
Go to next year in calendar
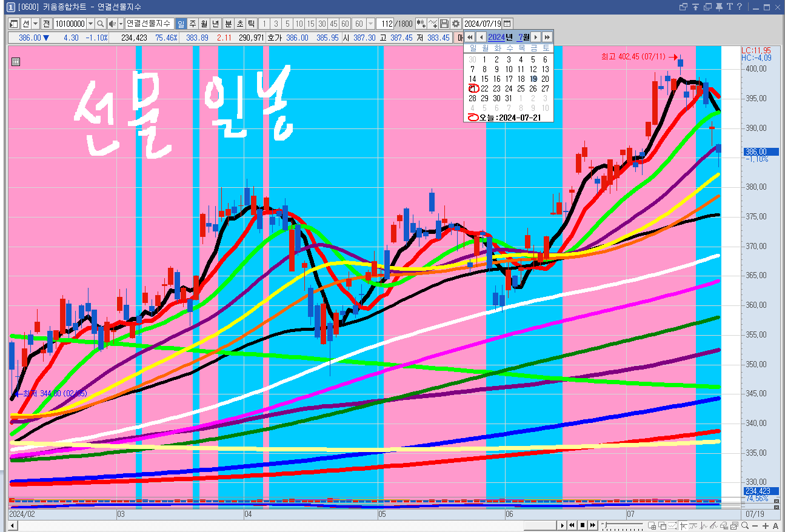tap(547, 38)
